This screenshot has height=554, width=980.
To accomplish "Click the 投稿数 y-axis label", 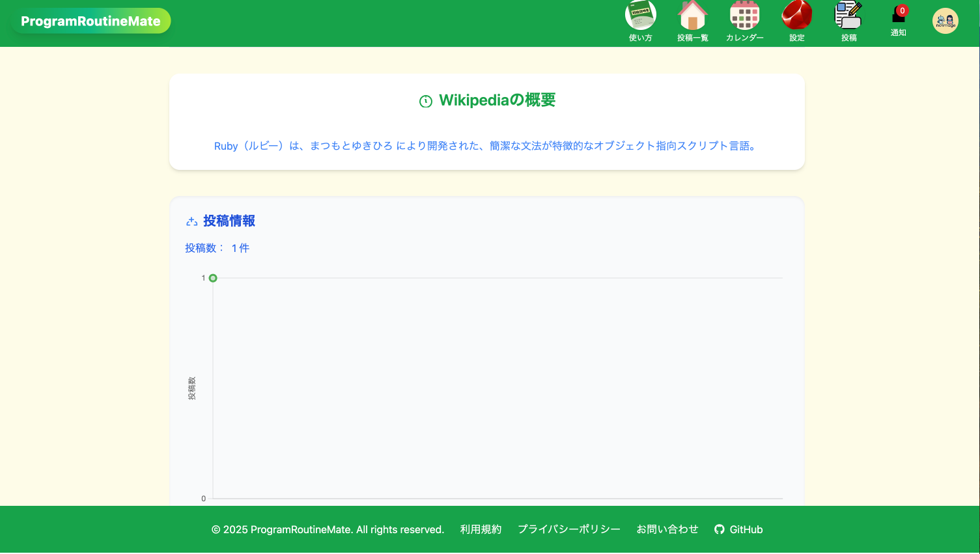I will click(x=192, y=388).
